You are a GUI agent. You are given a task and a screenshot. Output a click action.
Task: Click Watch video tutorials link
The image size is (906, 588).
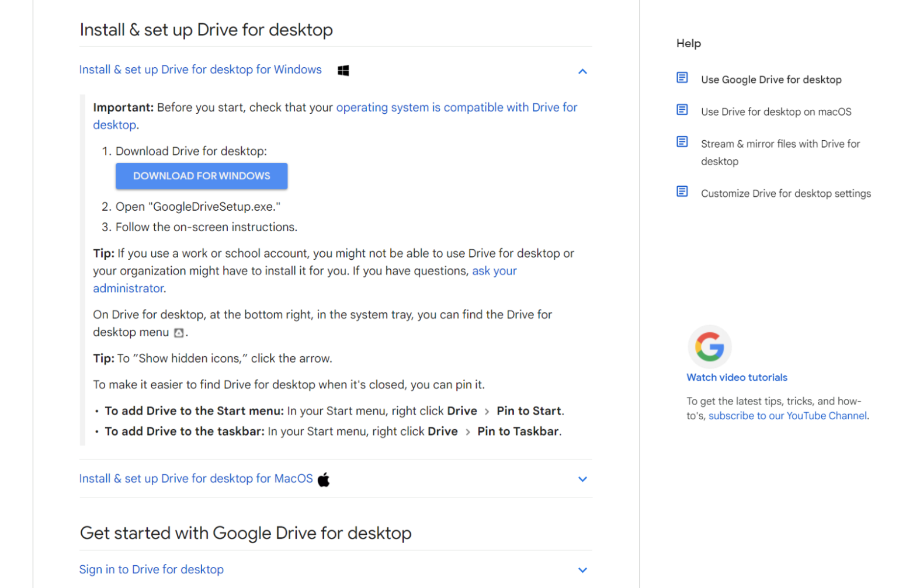click(737, 377)
